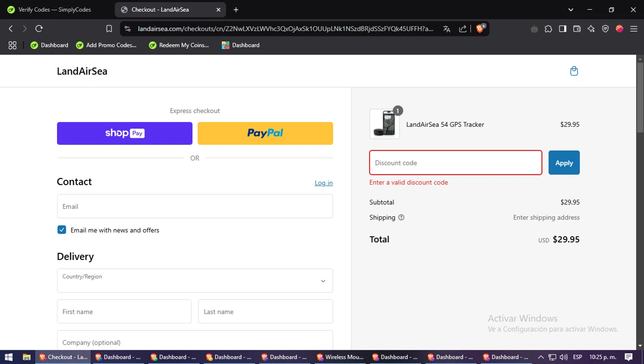
Task: Open a new browser tab
Action: pyautogui.click(x=236, y=9)
